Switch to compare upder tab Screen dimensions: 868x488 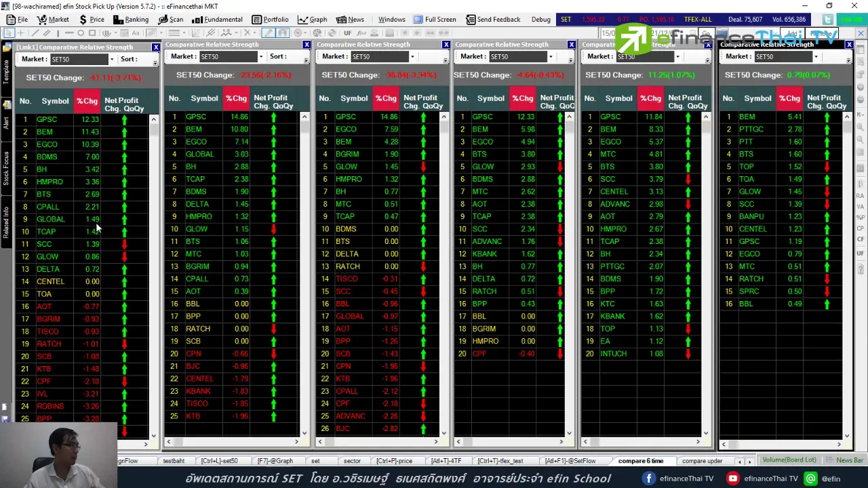(702, 461)
